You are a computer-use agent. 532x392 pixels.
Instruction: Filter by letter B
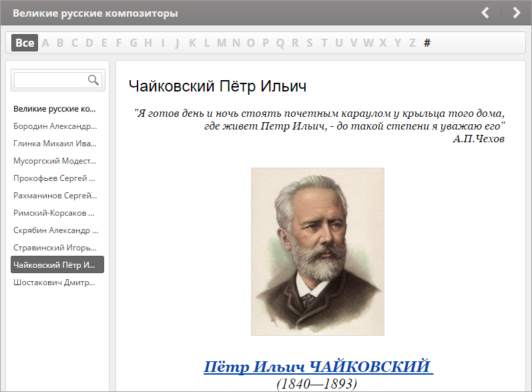click(60, 43)
